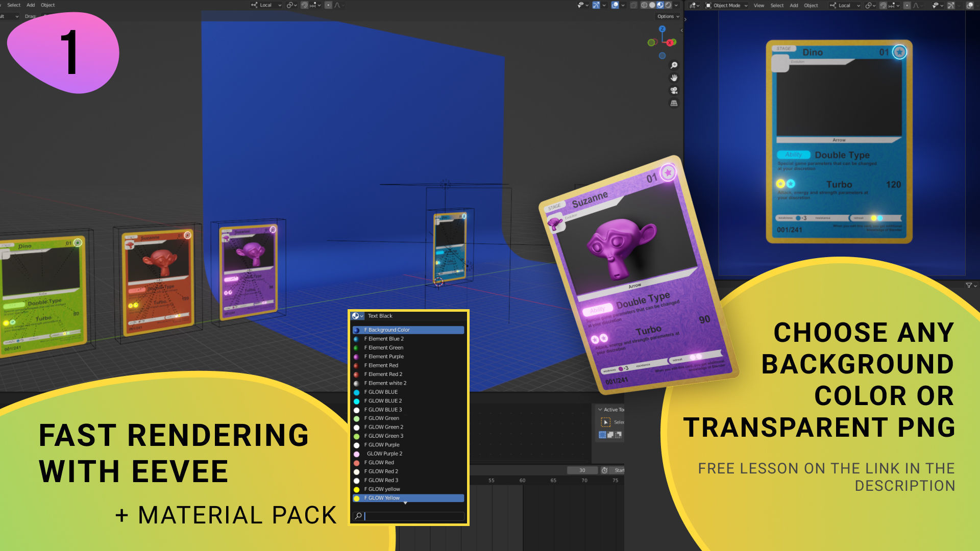Open snapping options dropdown in left header
The image size is (980, 551).
pyautogui.click(x=316, y=5)
